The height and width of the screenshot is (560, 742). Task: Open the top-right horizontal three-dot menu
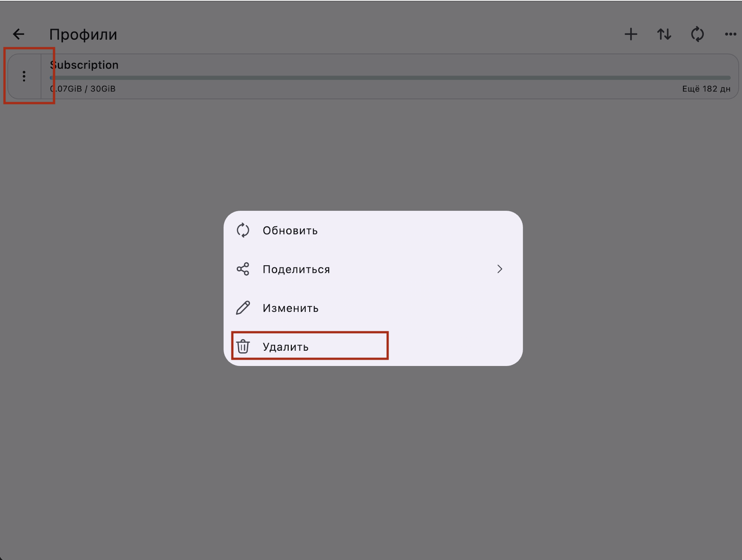(730, 34)
